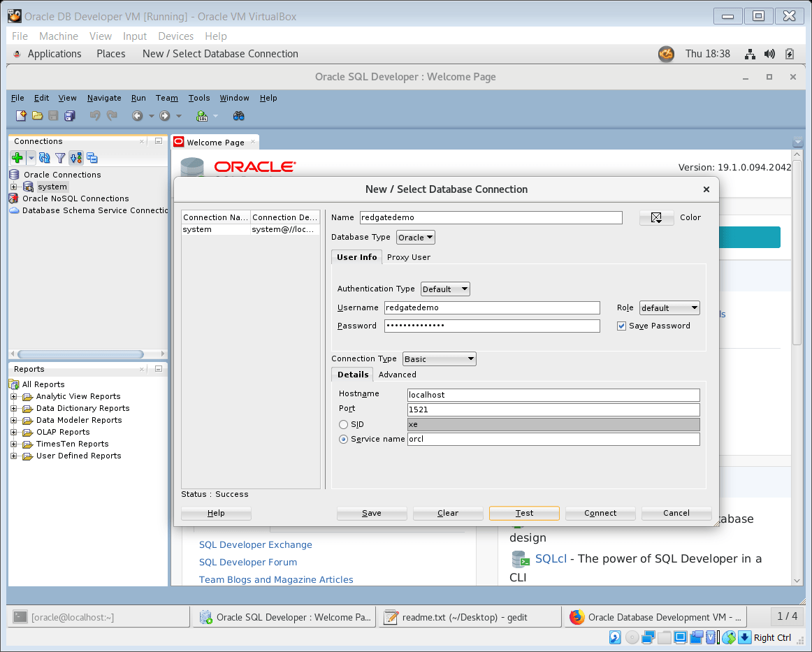Click the VirtualBox optical disc status icon

coord(632,637)
